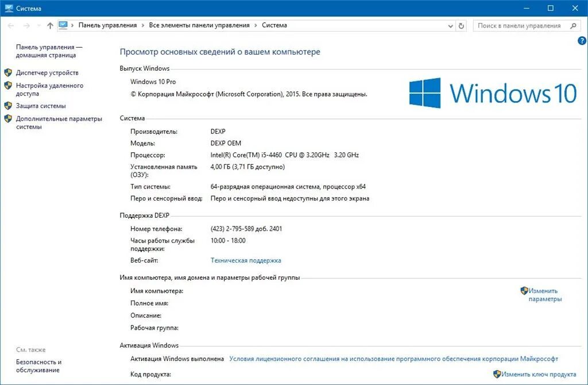Click the shield icon beside Дополнительные параметры системы
Viewport: 588px width, 385px height.
pyautogui.click(x=8, y=119)
